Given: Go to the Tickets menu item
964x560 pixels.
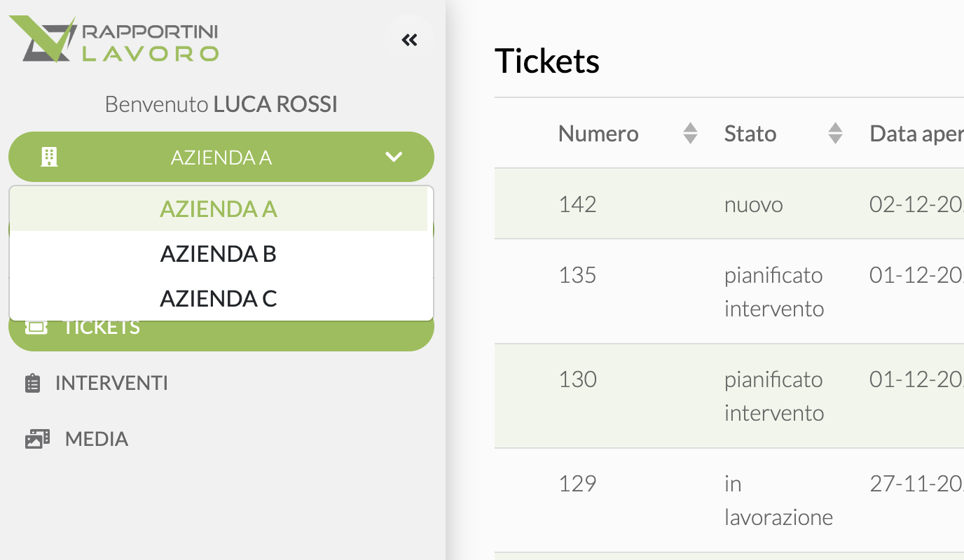Looking at the screenshot, I should 102,329.
